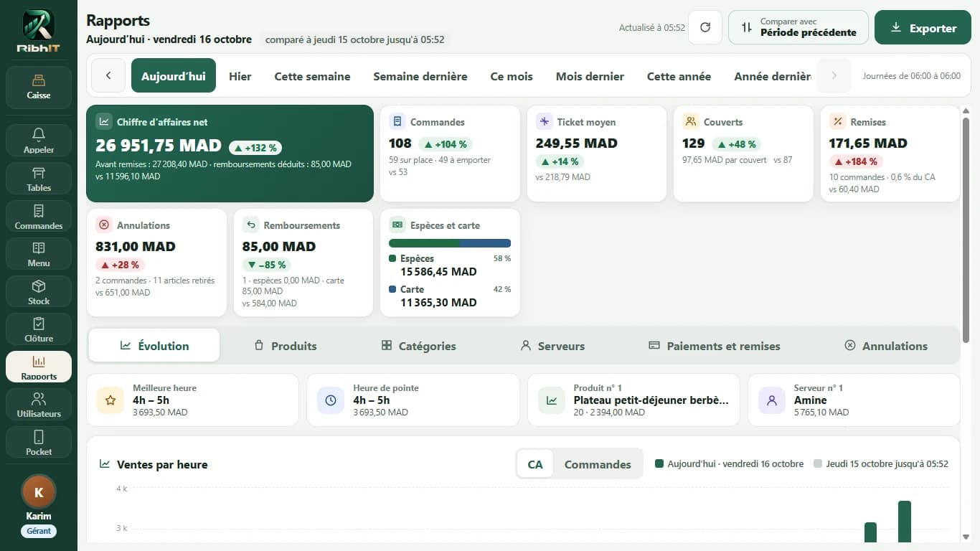Screen dimensions: 980x551
Task: Click the Plateau petit-déjeuner berbè… product name
Action: tap(651, 400)
